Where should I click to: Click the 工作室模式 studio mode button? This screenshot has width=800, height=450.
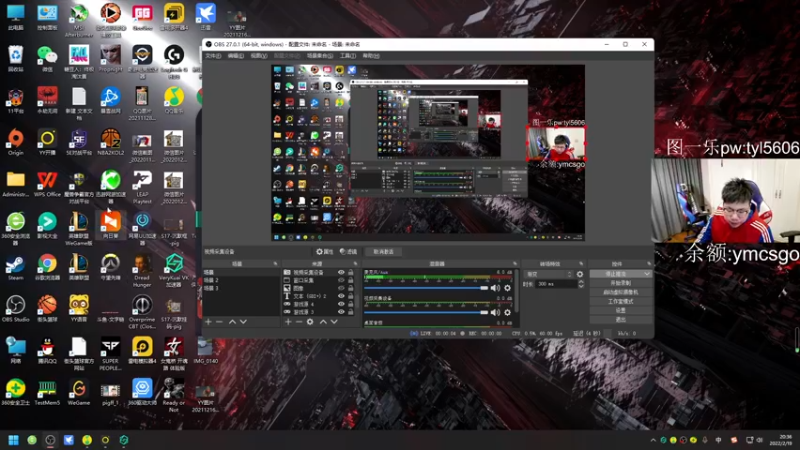pos(621,302)
